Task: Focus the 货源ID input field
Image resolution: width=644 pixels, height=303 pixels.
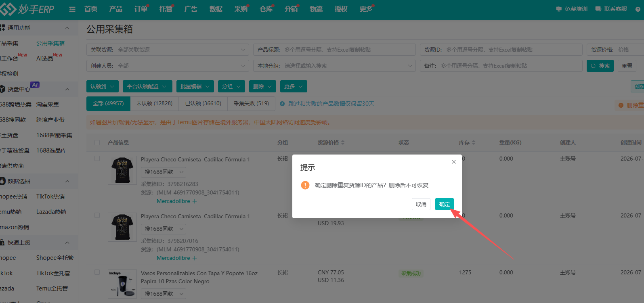Action: [501, 50]
